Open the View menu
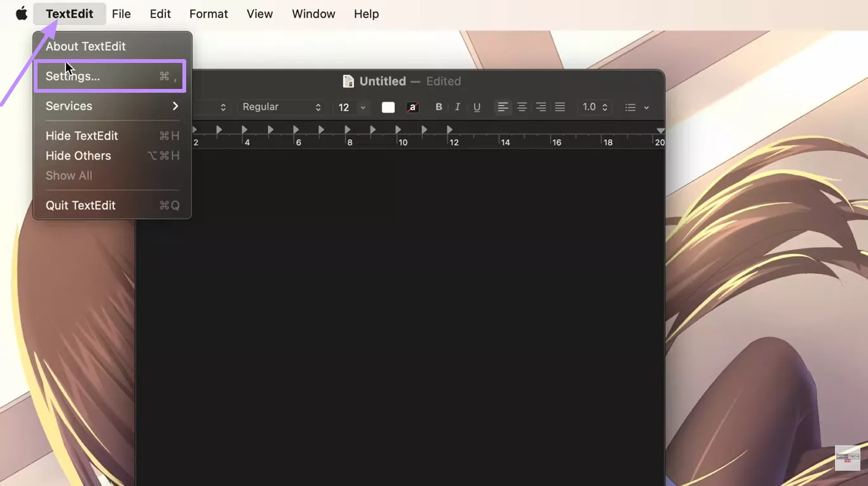Screen dimensions: 868x486 259,13
